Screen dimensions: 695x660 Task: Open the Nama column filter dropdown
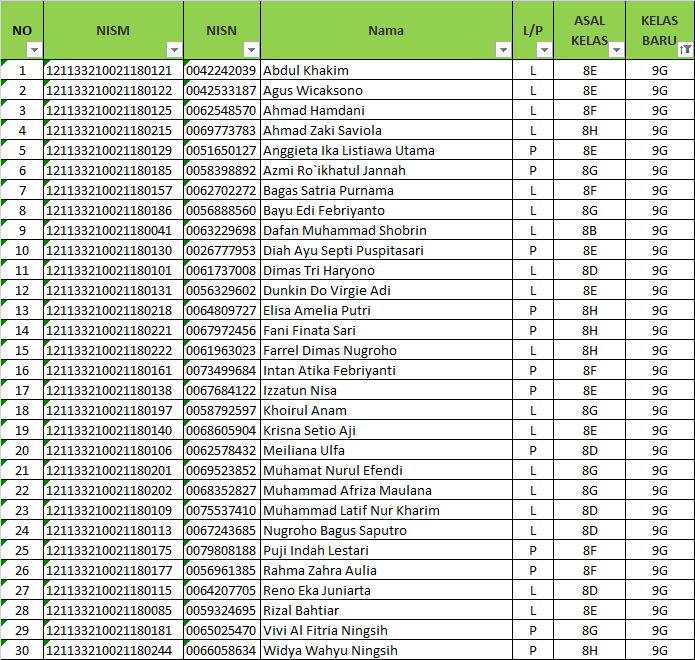tap(503, 50)
